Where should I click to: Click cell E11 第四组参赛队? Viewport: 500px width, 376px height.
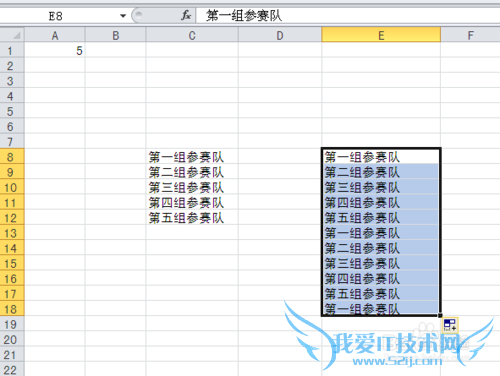tap(381, 203)
